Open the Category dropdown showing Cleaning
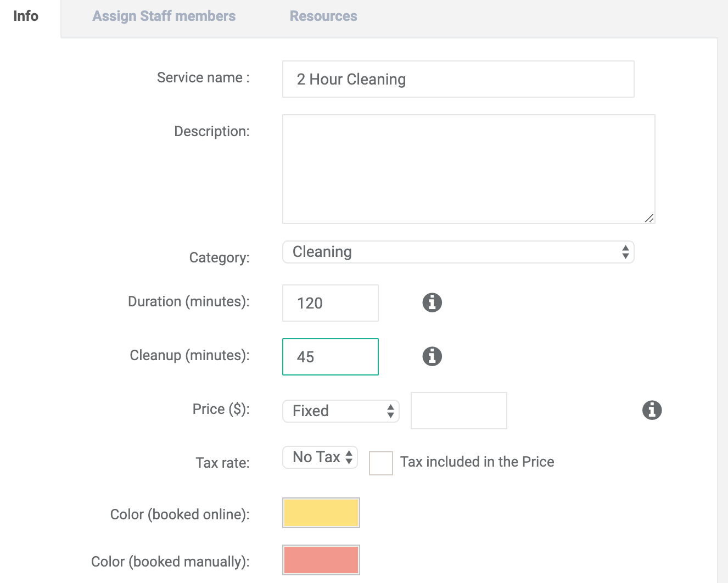Screen dimensions: 728x583 (458, 252)
